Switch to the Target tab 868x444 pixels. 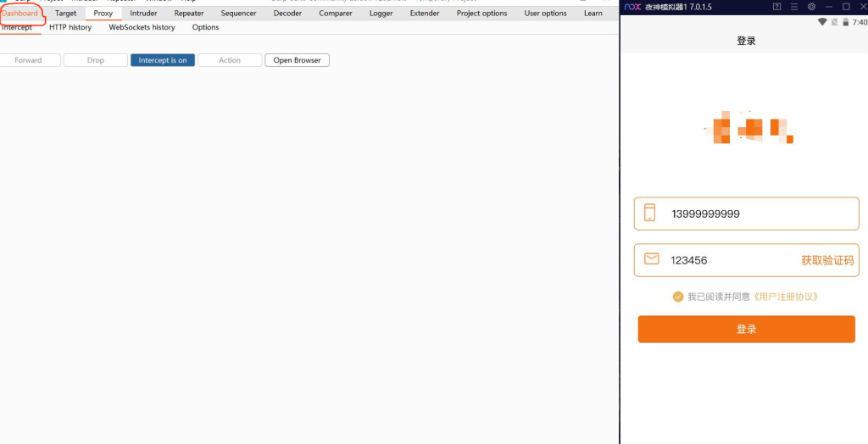point(66,14)
